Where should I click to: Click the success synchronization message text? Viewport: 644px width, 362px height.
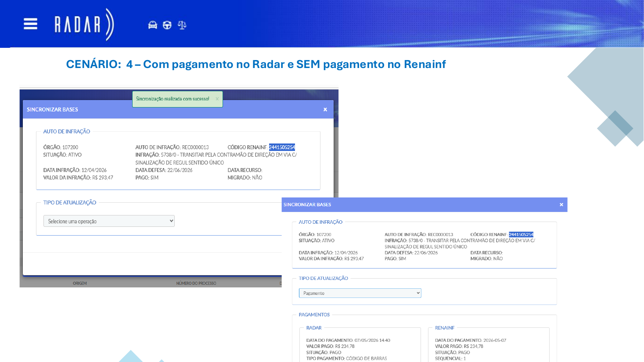pos(173,99)
